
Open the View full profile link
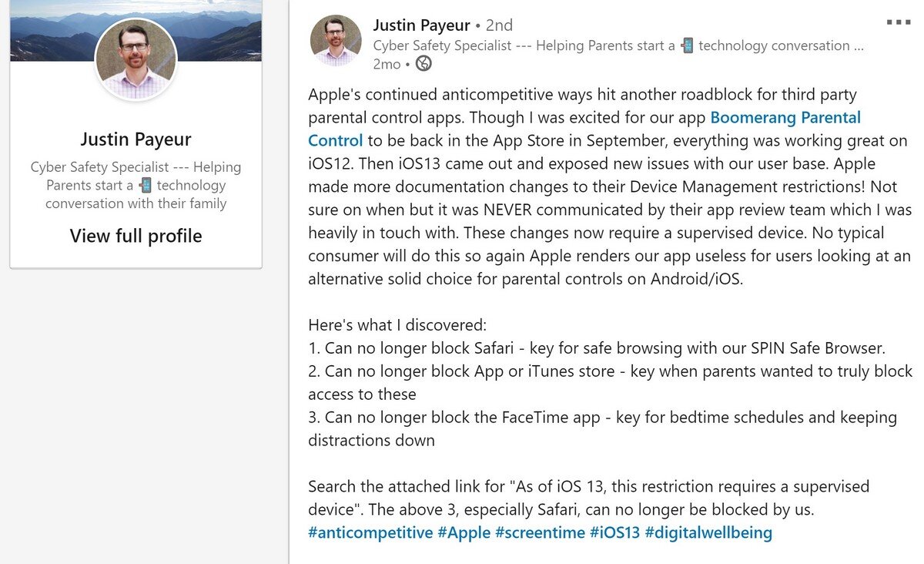pyautogui.click(x=136, y=236)
